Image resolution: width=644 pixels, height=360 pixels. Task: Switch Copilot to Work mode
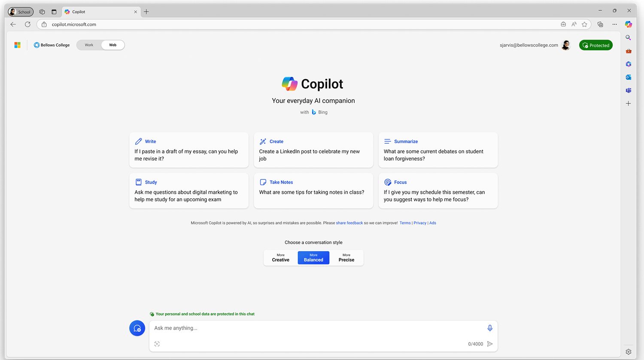(x=89, y=45)
